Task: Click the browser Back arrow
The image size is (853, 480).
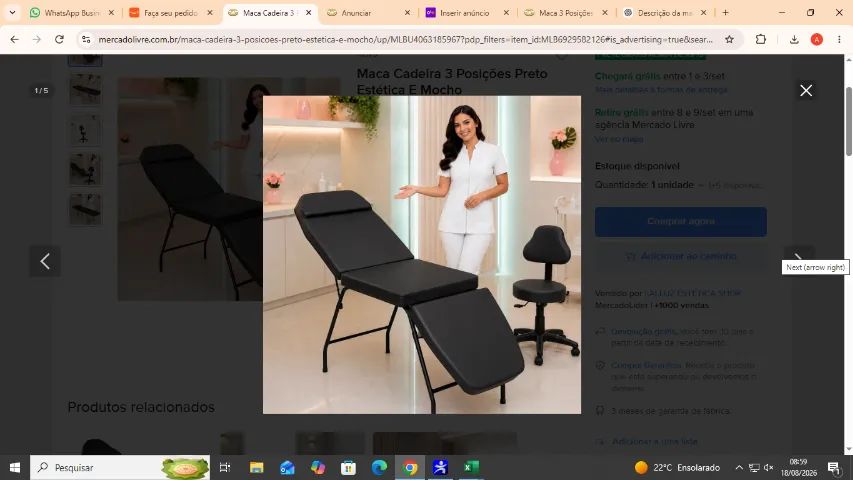Action: [x=15, y=39]
